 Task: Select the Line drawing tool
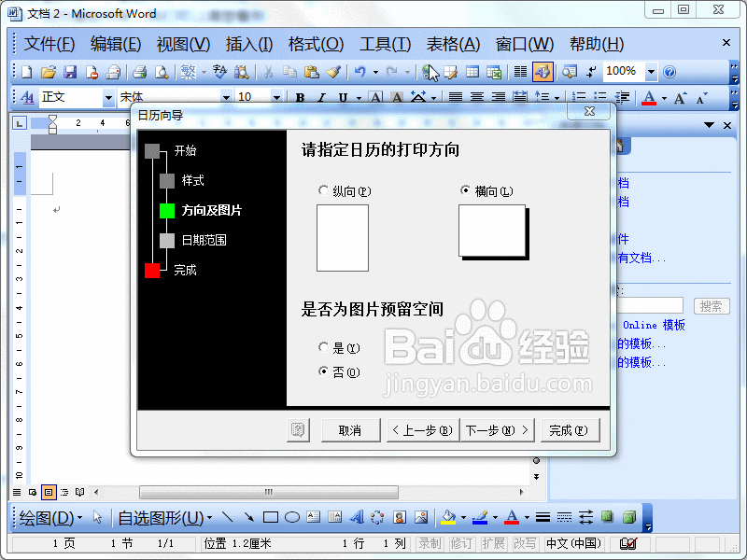pos(228,517)
